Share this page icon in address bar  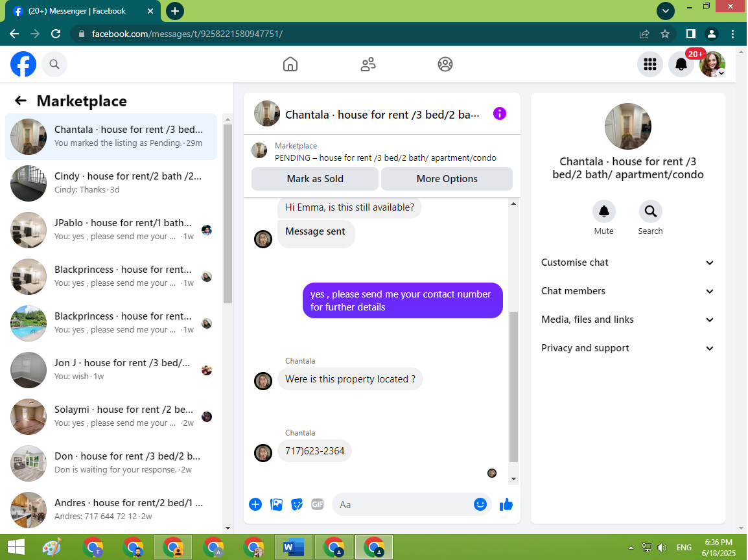pos(644,34)
